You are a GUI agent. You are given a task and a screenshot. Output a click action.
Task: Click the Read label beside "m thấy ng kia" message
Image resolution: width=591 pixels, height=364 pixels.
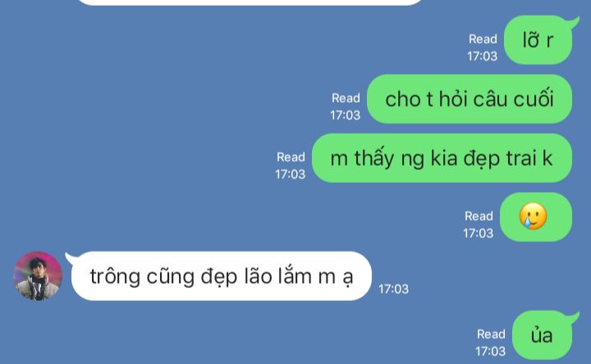[291, 157]
